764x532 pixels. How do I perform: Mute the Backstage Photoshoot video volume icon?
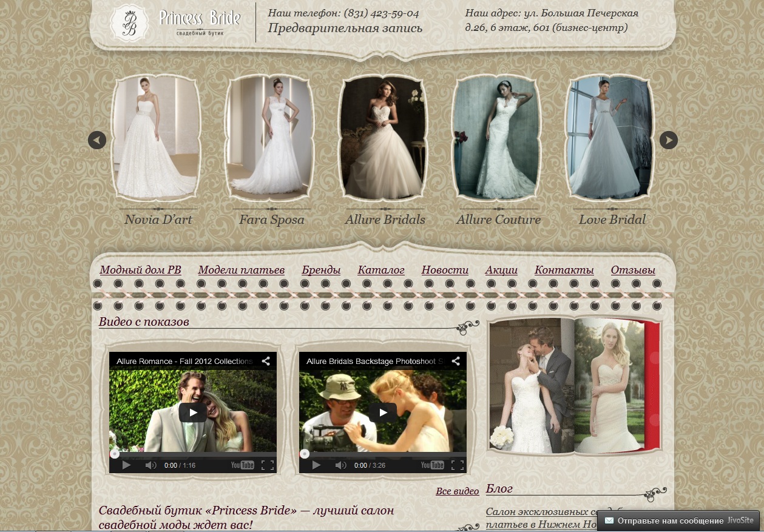coord(340,465)
